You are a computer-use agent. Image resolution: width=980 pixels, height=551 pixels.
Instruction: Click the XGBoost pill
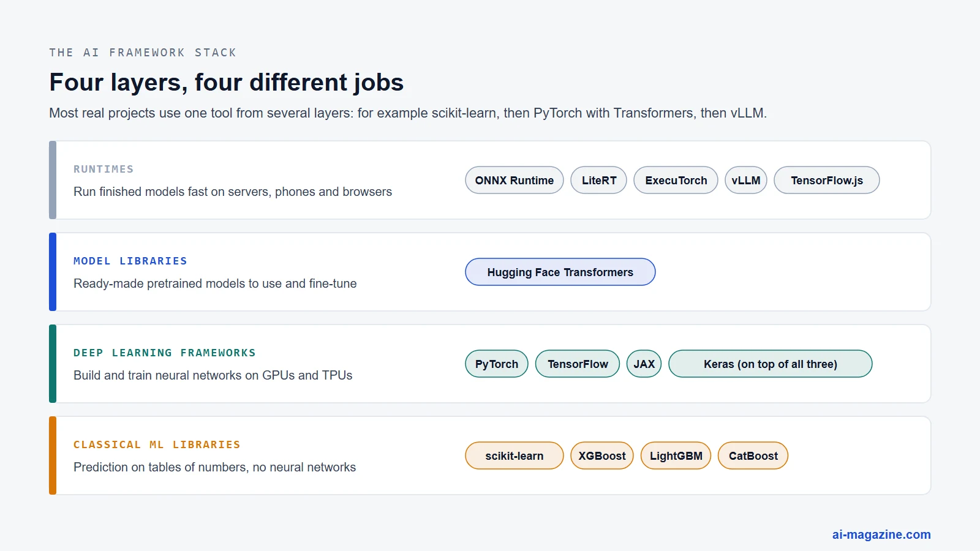click(602, 455)
